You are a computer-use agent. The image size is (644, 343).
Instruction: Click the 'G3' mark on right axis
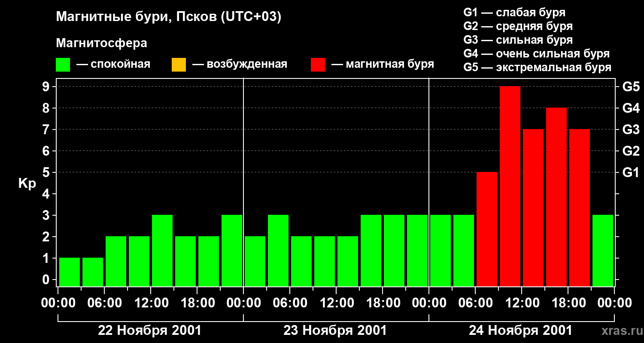(631, 129)
